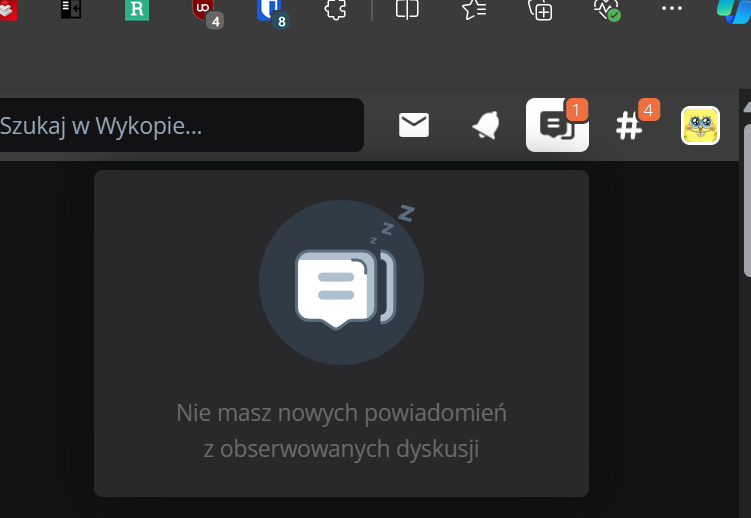Toggle the observed discussions notifications panel
This screenshot has height=518, width=751.
tap(557, 125)
